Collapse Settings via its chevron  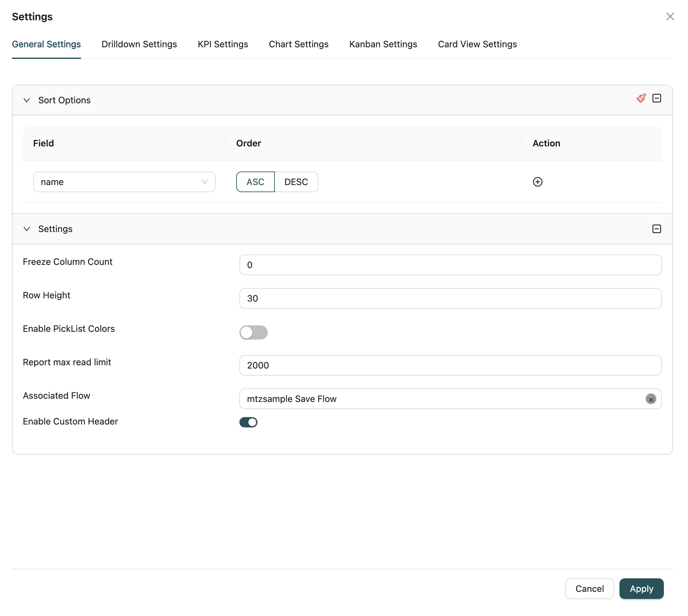coord(27,229)
